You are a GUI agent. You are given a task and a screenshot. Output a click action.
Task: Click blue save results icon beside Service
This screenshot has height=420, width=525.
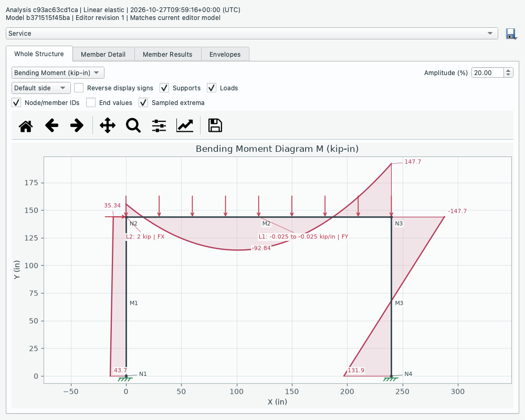[511, 34]
